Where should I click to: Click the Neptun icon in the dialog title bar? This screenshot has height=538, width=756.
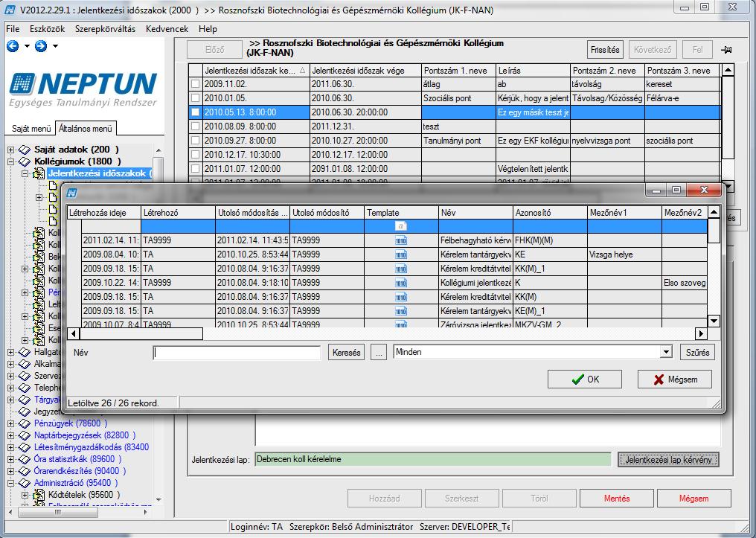point(72,193)
